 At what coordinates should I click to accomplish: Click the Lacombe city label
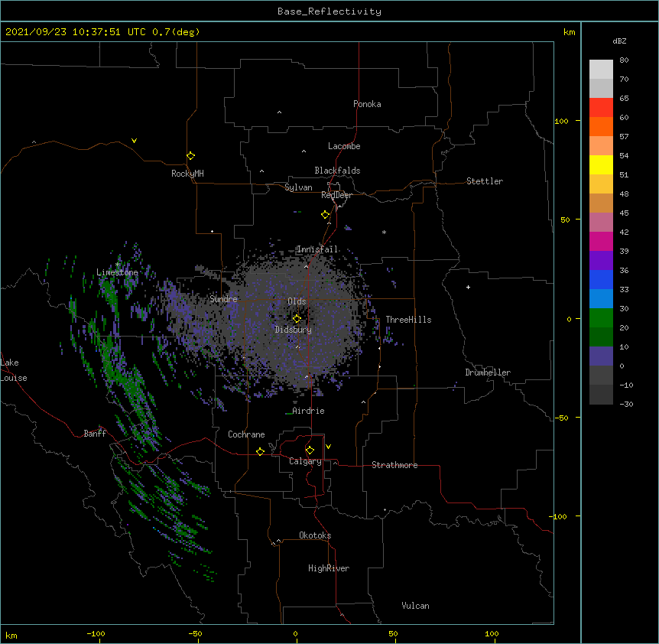pos(344,146)
